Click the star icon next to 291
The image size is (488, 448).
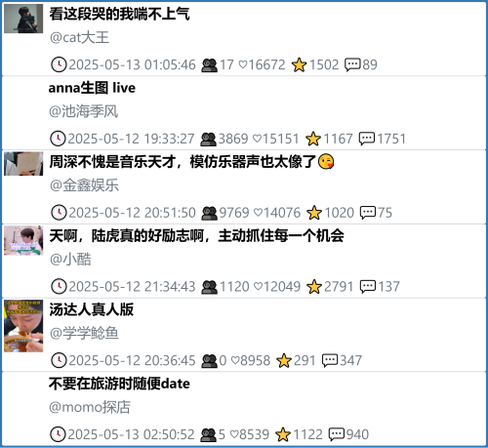pyautogui.click(x=284, y=361)
